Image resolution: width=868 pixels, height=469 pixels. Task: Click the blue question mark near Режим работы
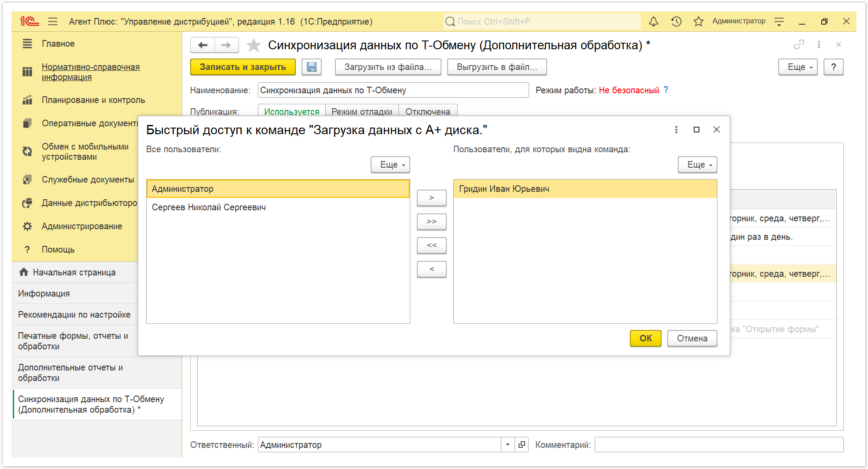tap(666, 90)
